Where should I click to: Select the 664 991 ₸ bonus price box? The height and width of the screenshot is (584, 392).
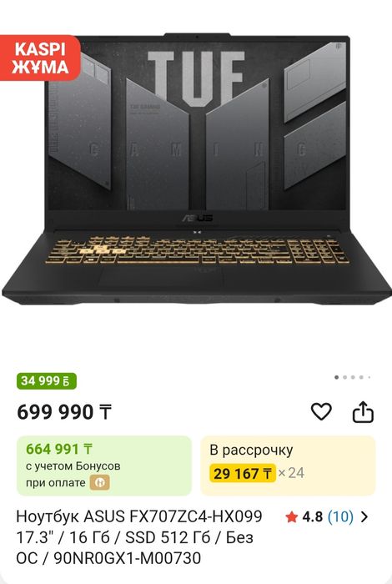coord(104,466)
